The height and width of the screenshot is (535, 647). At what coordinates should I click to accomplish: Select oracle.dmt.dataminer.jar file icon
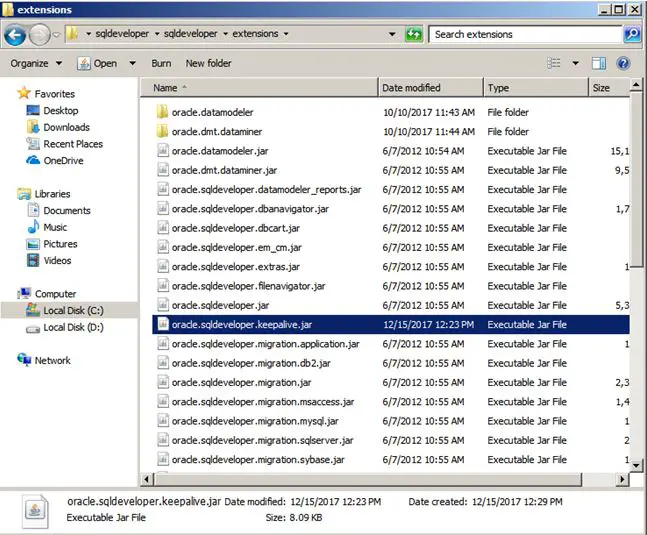point(163,170)
